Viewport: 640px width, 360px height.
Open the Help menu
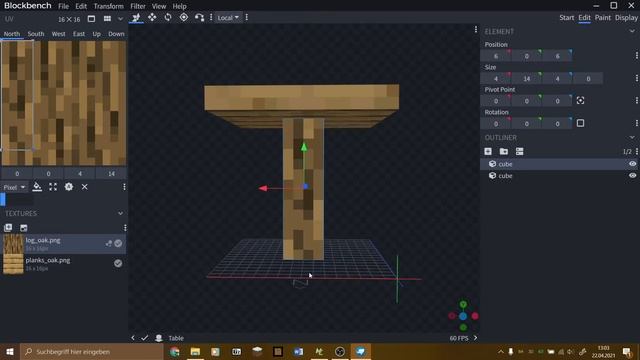click(179, 6)
